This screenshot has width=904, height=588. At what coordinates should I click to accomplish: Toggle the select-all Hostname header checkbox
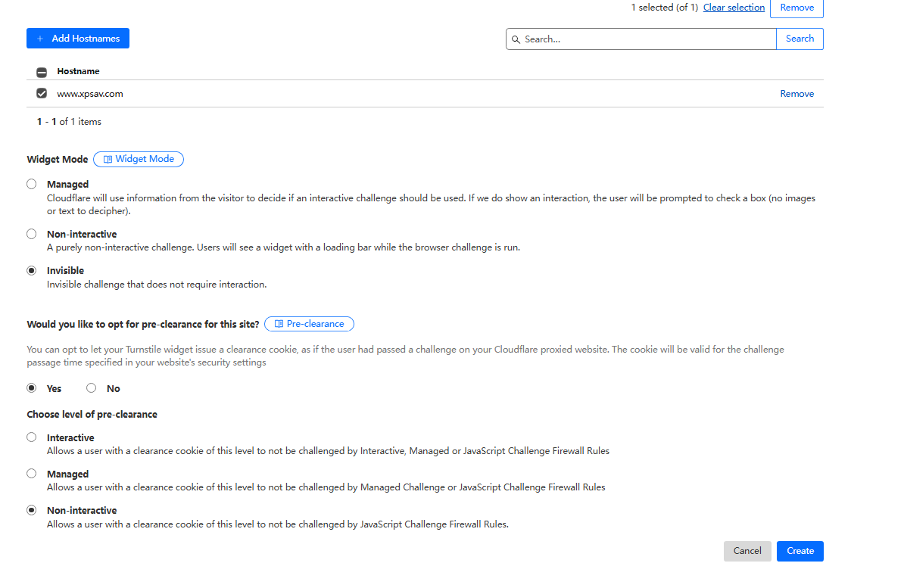[42, 72]
